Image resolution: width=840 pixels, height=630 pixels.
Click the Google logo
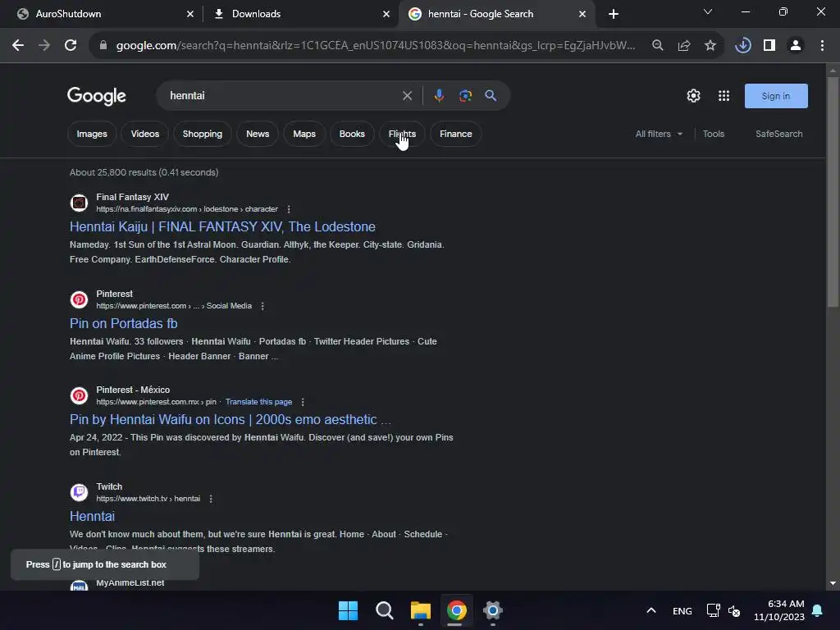97,96
